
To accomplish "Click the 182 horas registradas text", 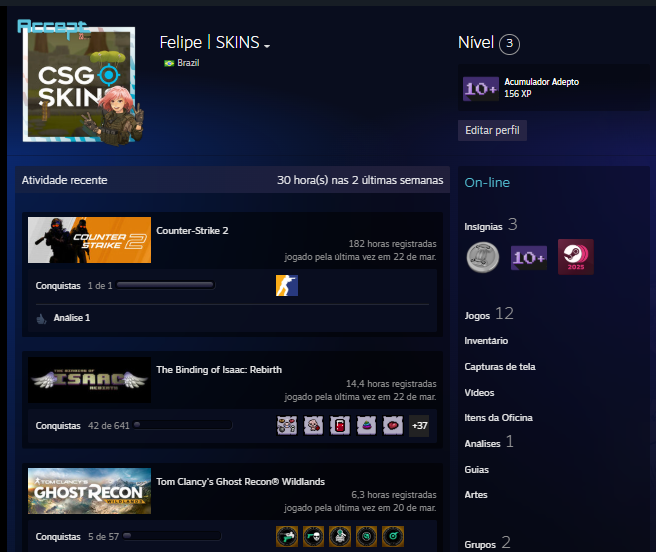I will (x=392, y=244).
